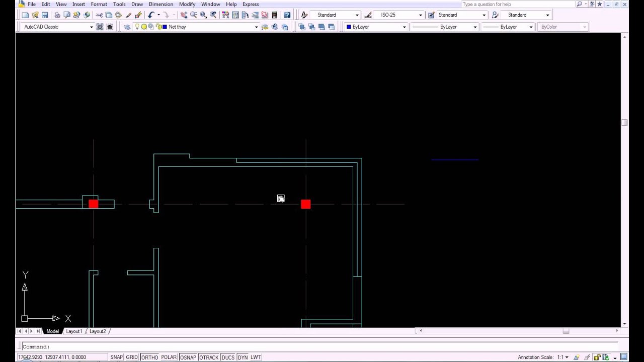Toggle POLAR tracking in status bar

pos(169,357)
